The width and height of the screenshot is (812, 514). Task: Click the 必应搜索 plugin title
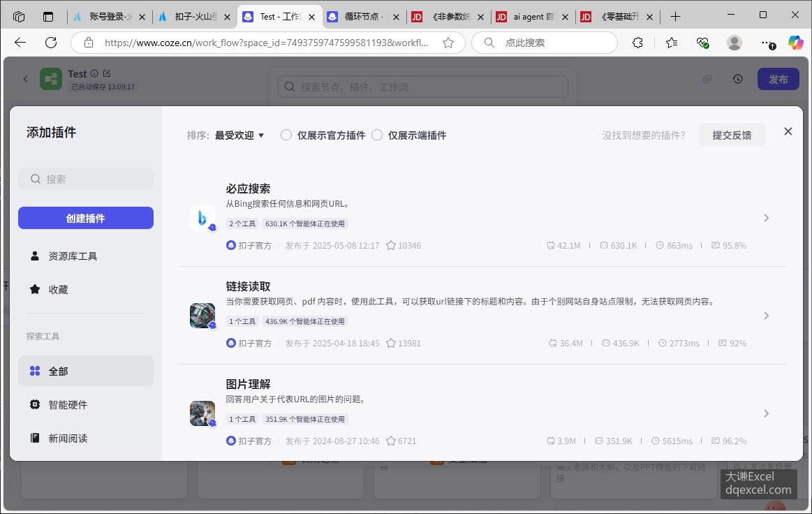(248, 189)
